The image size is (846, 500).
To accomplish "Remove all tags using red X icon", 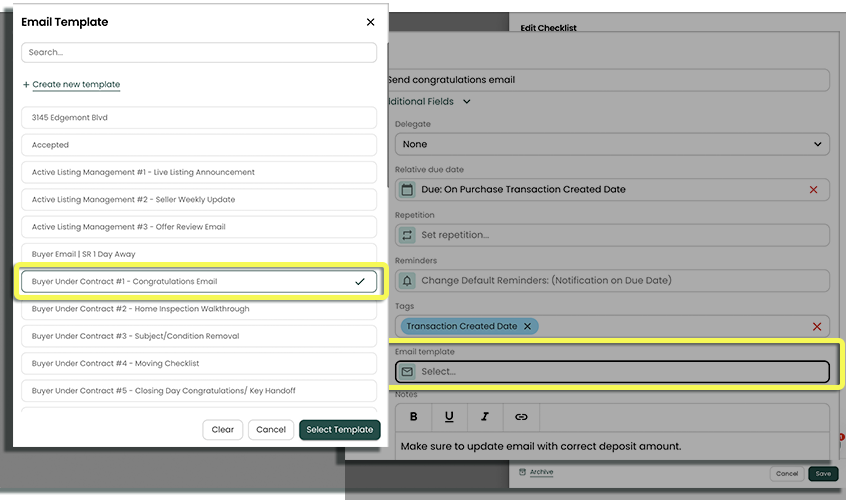I will [817, 326].
